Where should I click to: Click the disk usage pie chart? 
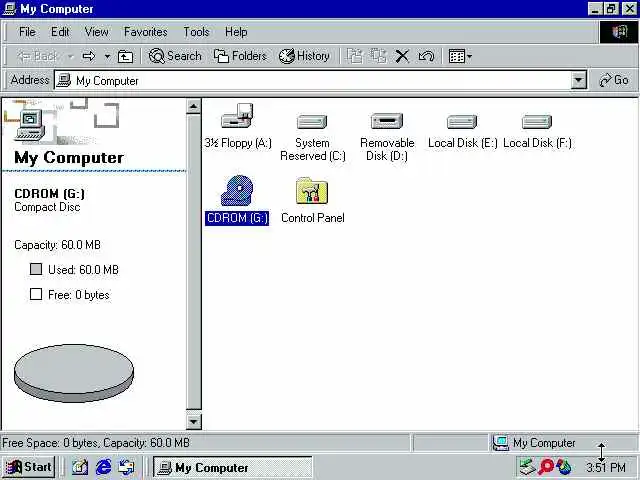74,373
